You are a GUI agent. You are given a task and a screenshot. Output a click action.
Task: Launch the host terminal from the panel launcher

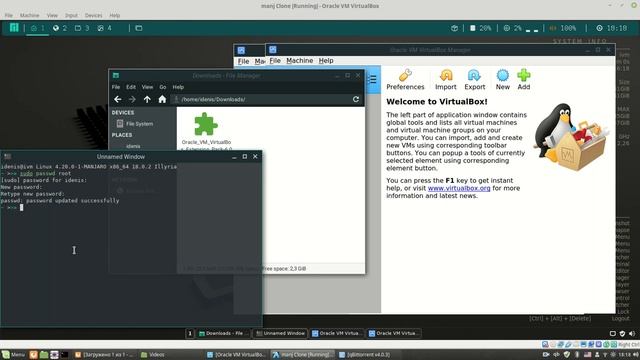[x=65, y=355]
